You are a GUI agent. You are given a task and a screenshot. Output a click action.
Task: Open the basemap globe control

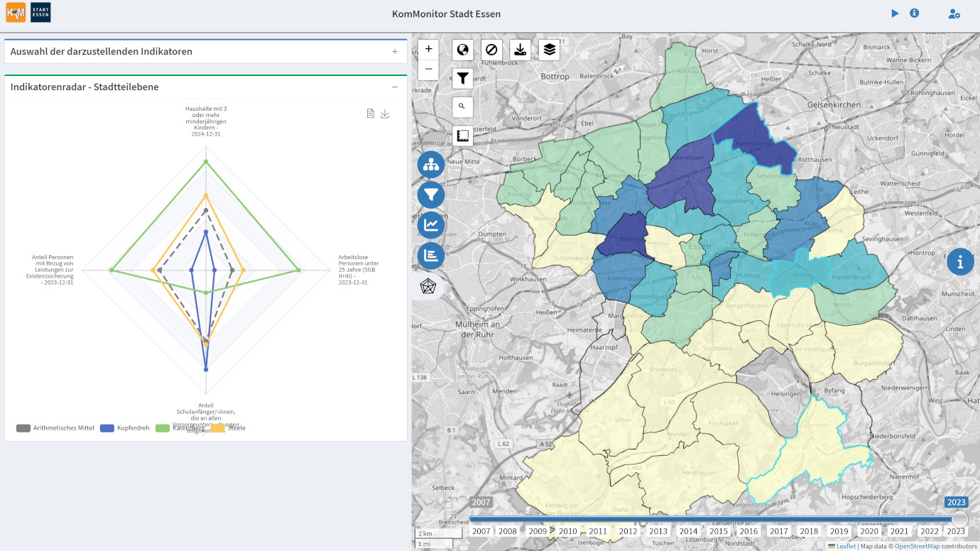(463, 50)
